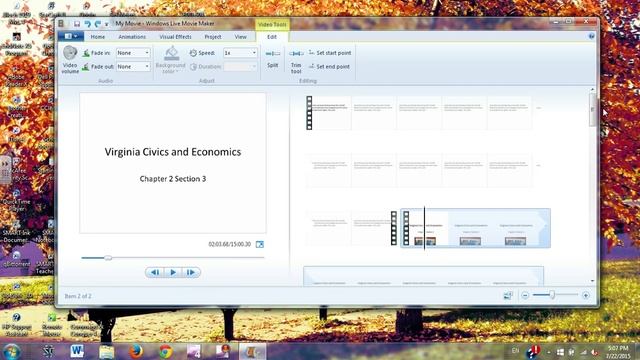640x360 pixels.
Task: Select the highlighted title clip on third row
Action: 476,228
